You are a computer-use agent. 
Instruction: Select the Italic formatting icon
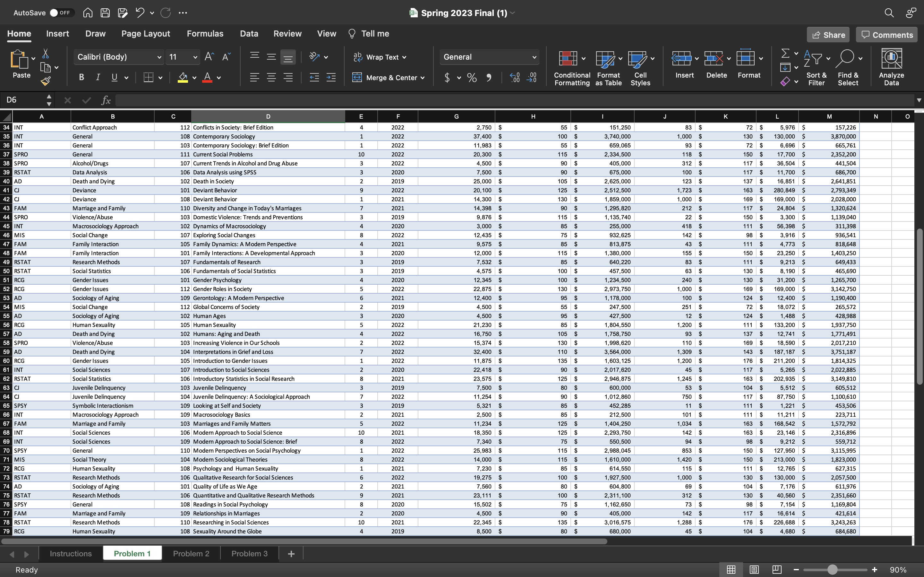pyautogui.click(x=98, y=77)
